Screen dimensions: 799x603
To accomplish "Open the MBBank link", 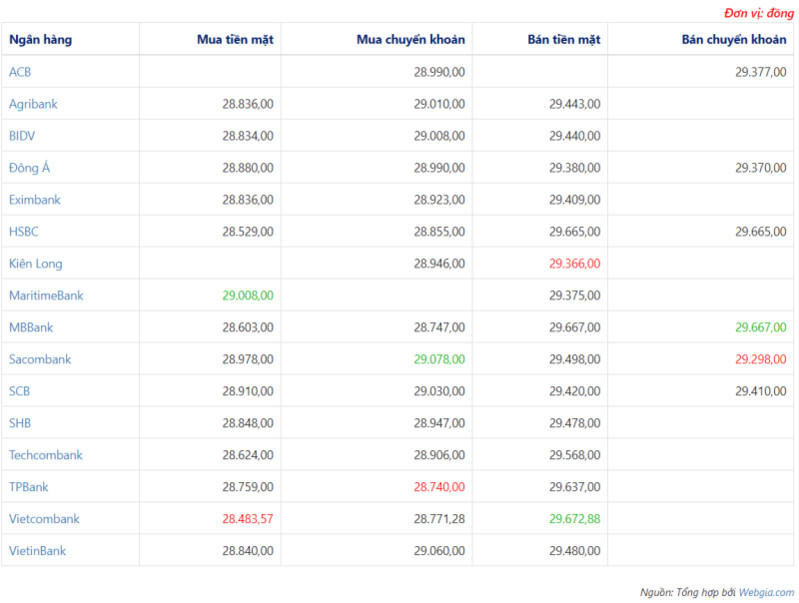I will [x=31, y=328].
